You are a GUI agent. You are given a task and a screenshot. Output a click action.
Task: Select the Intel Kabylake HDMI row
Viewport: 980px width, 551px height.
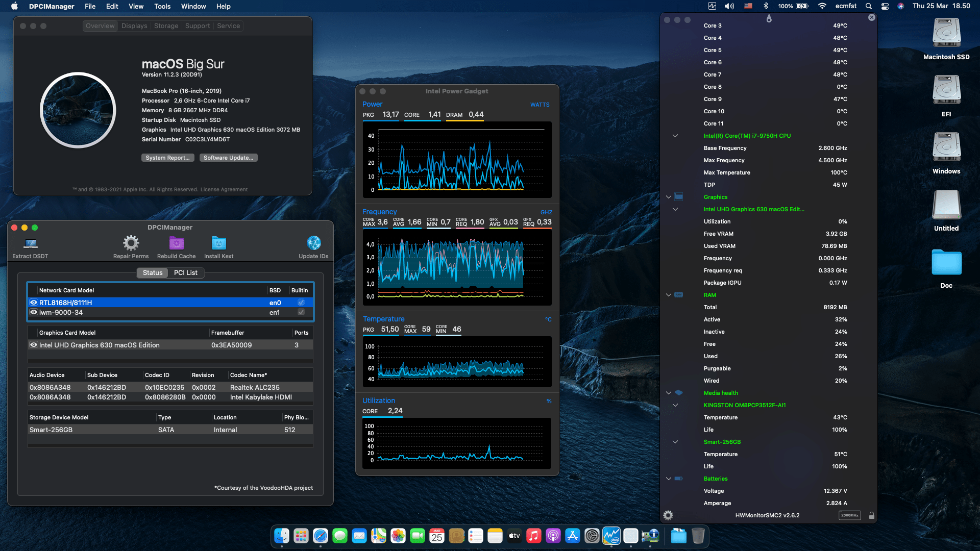point(170,397)
